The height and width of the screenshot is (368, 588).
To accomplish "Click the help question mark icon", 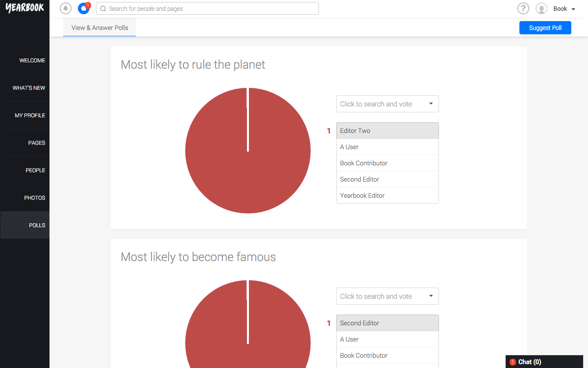I will (x=523, y=8).
